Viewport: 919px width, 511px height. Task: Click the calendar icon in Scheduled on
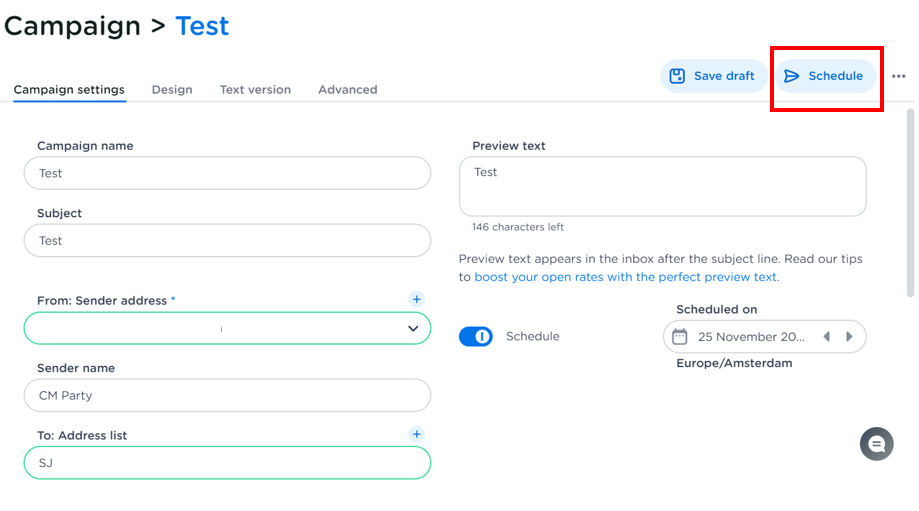tap(680, 336)
